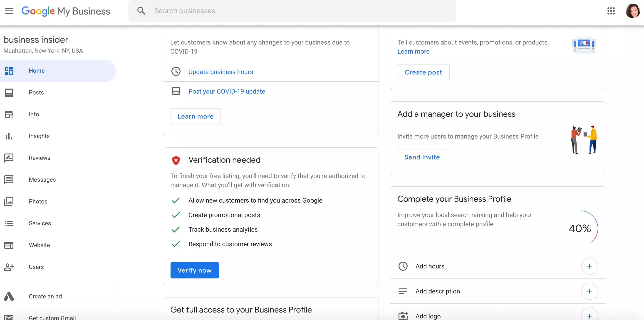644x320 pixels.
Task: Click the Website sidebar icon
Action: [9, 245]
